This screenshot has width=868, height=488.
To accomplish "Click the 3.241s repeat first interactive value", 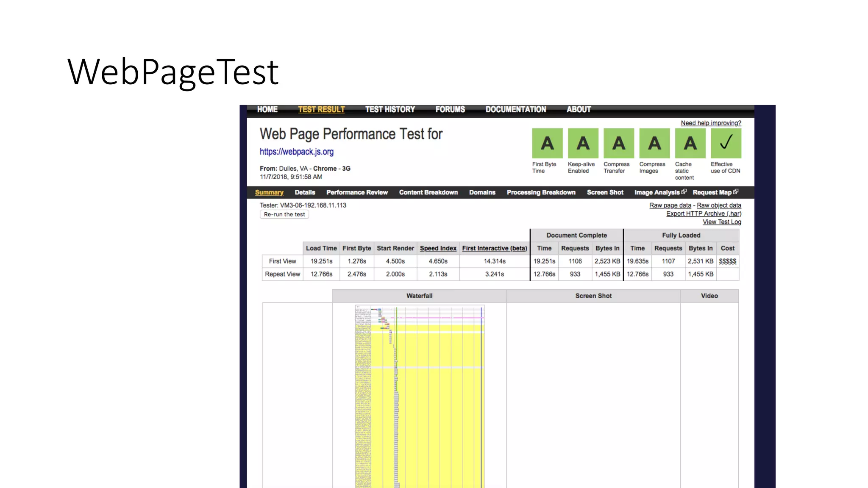I will (x=495, y=274).
